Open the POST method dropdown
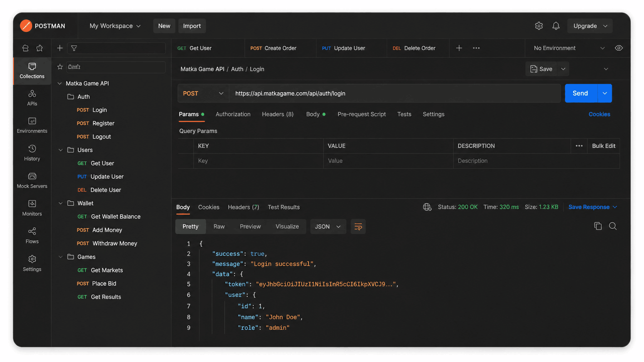Screen dimensions: 644x362 [203, 93]
